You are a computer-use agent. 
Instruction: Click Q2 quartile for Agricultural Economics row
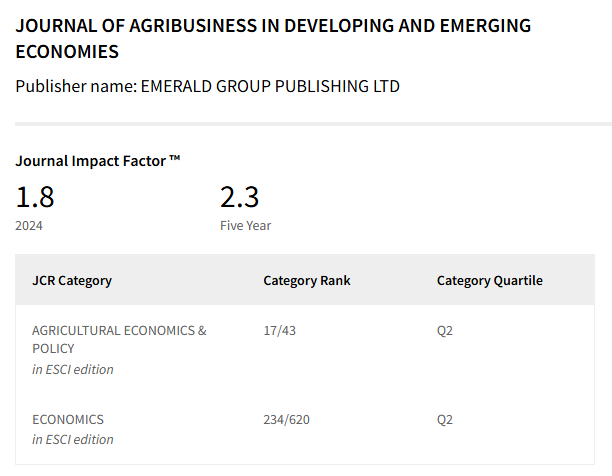[x=445, y=330]
